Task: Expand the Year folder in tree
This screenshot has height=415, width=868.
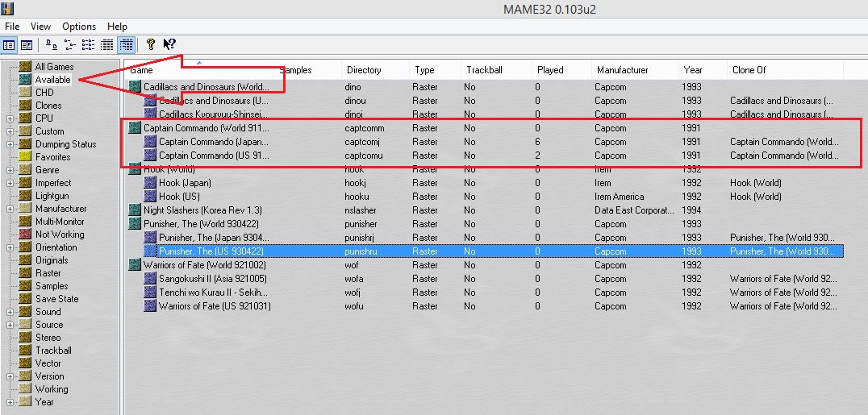Action: [10, 402]
